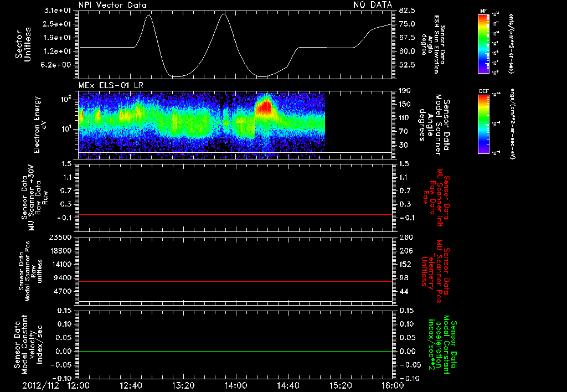Select the green 'Model Constant acceleration' axis title
The width and height of the screenshot is (567, 392).
click(x=442, y=344)
